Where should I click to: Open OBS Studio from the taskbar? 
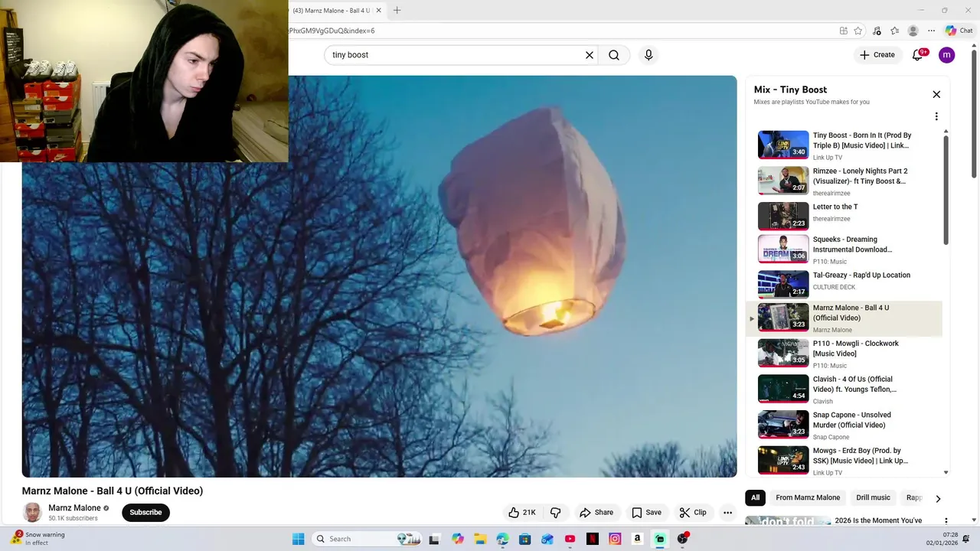pyautogui.click(x=682, y=539)
